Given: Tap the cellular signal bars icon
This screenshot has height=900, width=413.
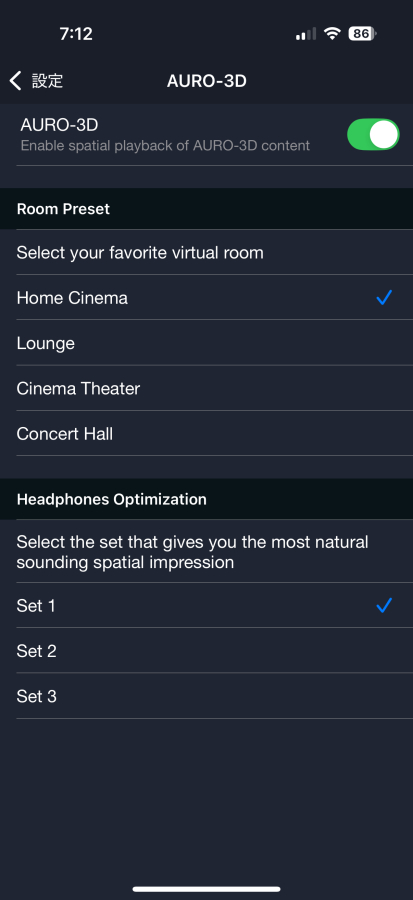Looking at the screenshot, I should pyautogui.click(x=306, y=34).
